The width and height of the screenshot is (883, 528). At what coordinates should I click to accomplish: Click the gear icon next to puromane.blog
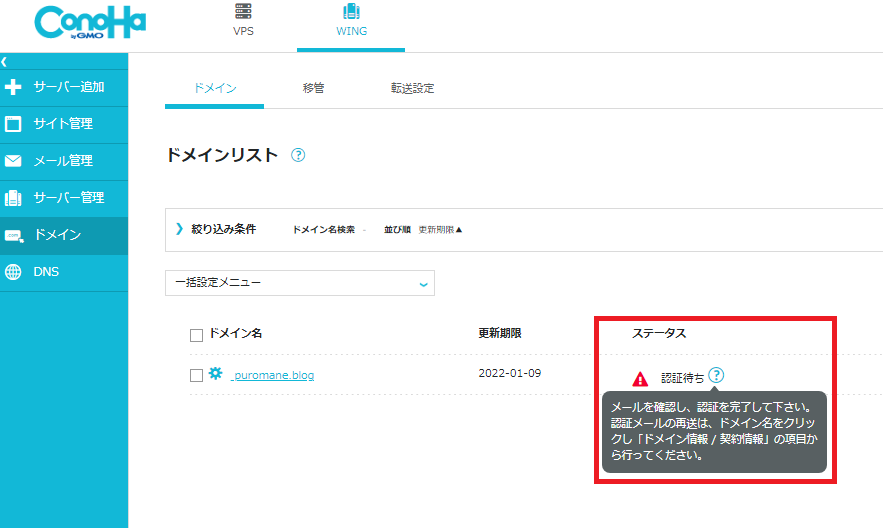tap(215, 373)
